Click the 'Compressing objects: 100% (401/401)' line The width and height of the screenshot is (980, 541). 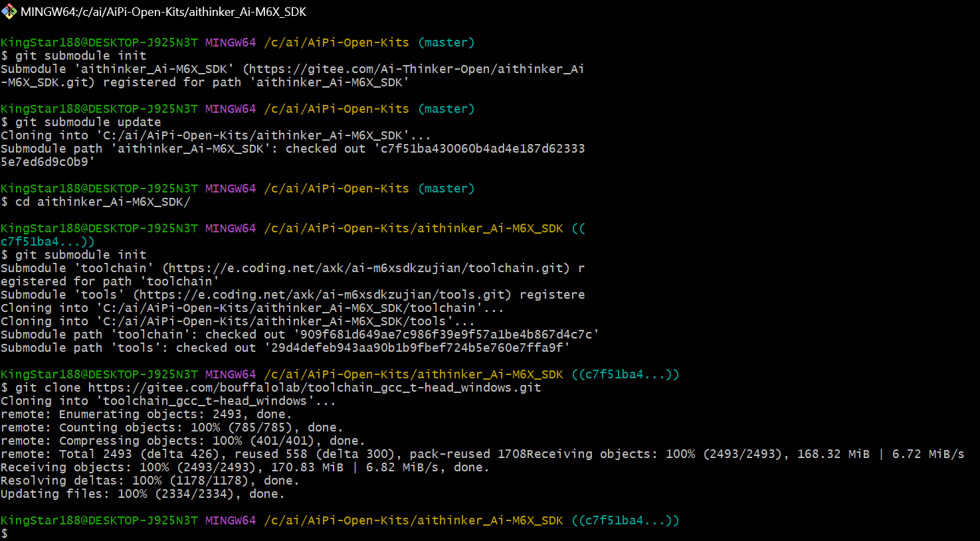pos(183,441)
